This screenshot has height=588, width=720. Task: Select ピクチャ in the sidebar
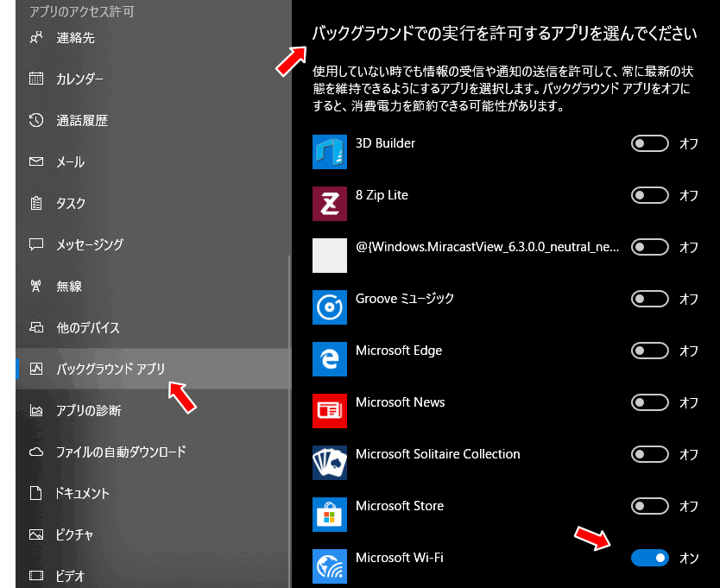pyautogui.click(x=154, y=534)
